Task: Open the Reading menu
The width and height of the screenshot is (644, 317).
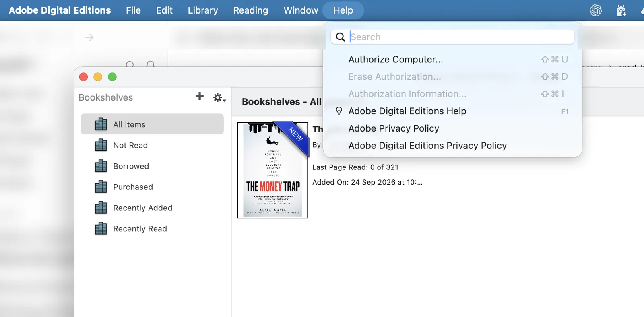Action: 250,10
